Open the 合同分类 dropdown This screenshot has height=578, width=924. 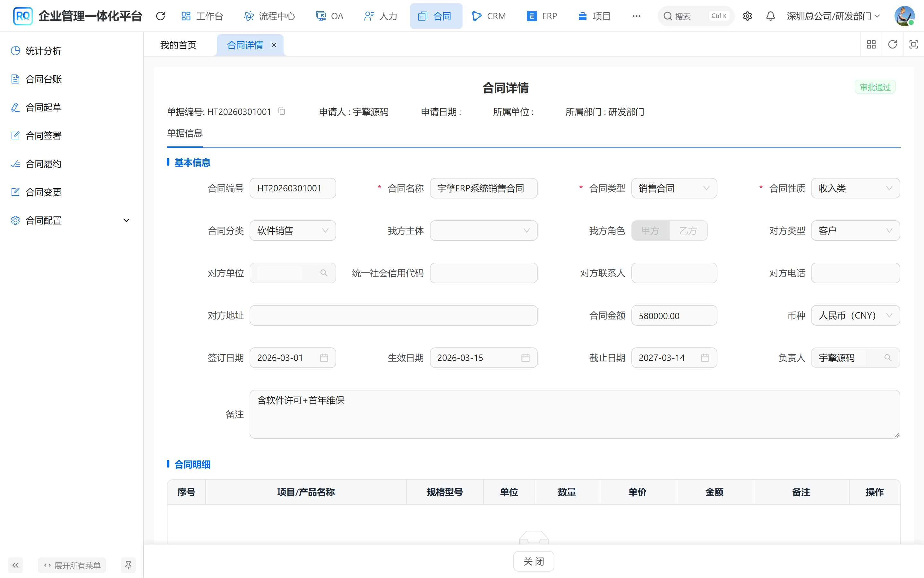coord(293,231)
